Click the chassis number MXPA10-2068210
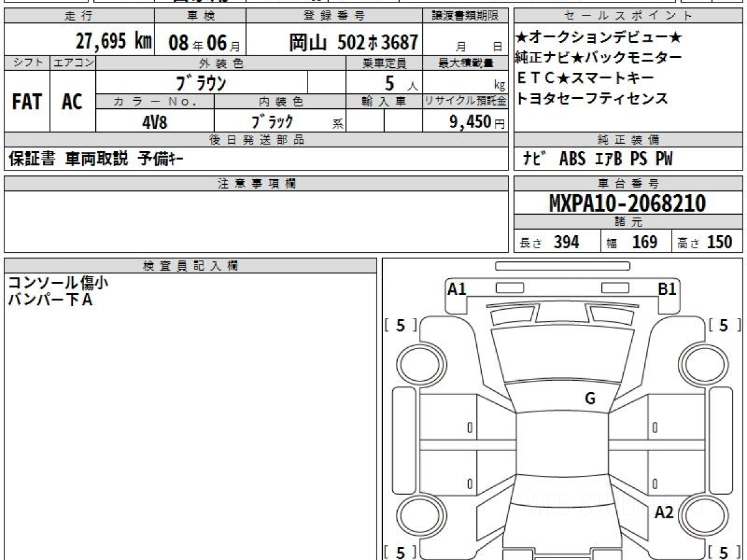The width and height of the screenshot is (747, 560). pos(627,203)
